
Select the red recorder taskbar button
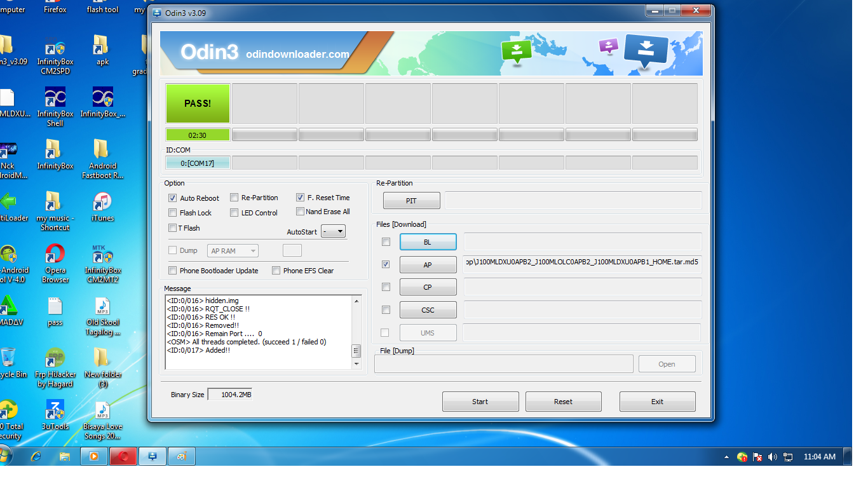coord(123,456)
